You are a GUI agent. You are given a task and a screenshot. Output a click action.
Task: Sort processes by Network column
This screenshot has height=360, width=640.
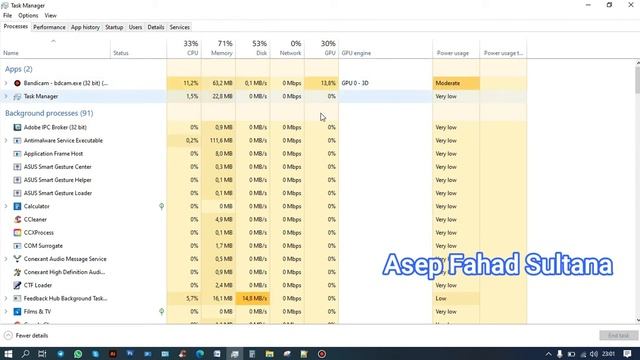pyautogui.click(x=287, y=49)
